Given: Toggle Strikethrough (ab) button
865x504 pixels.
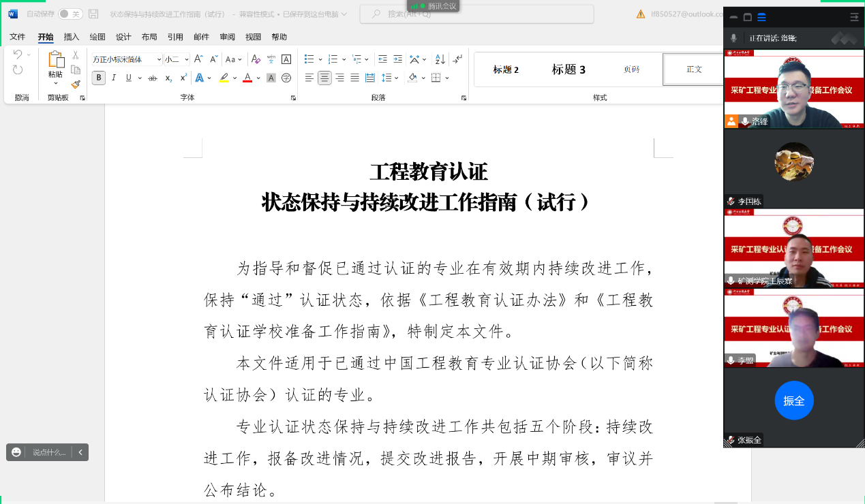Looking at the screenshot, I should tap(153, 78).
